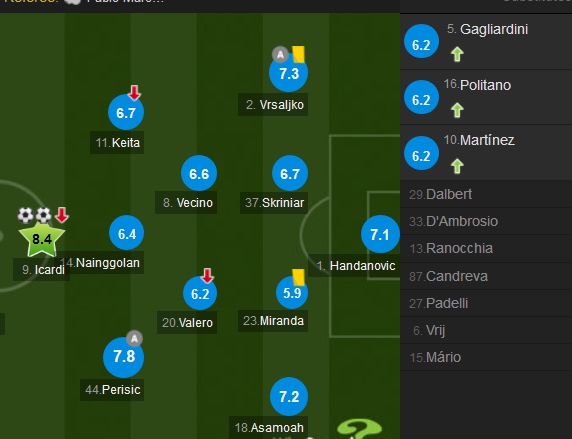Image resolution: width=572 pixels, height=439 pixels.
Task: Open Politano's 6.2 substitute rating
Action: click(421, 97)
